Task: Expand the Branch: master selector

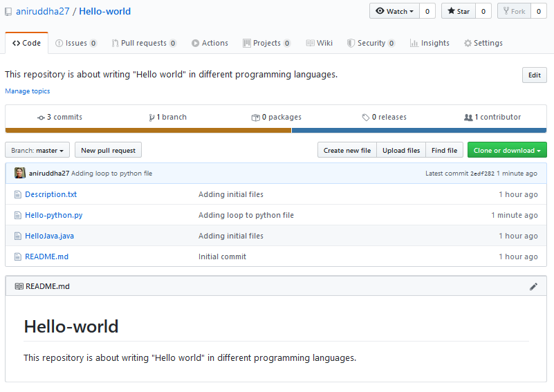Action: tap(37, 150)
